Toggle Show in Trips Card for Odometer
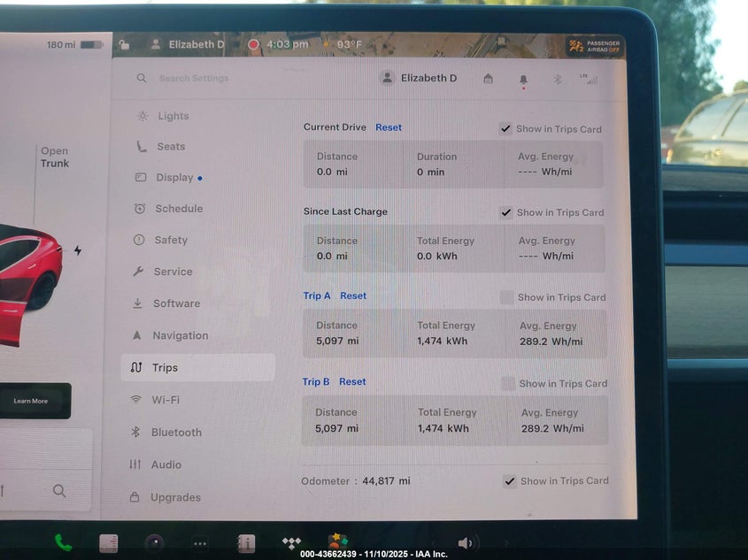Image resolution: width=748 pixels, height=560 pixels. pos(509,481)
